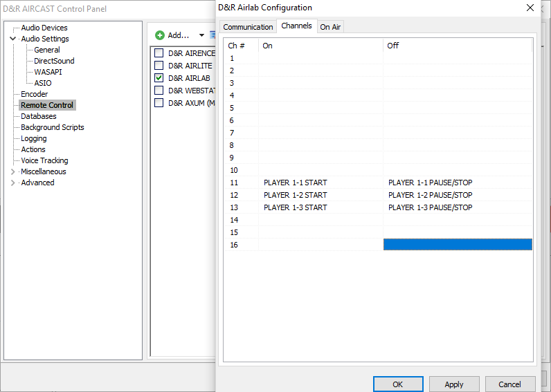
Task: Open the On Air tab
Action: coord(330,27)
